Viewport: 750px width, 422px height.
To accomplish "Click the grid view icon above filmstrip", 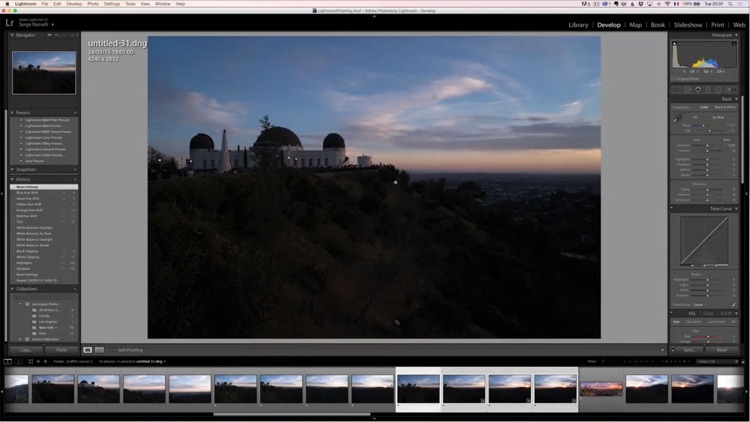I will (x=30, y=361).
